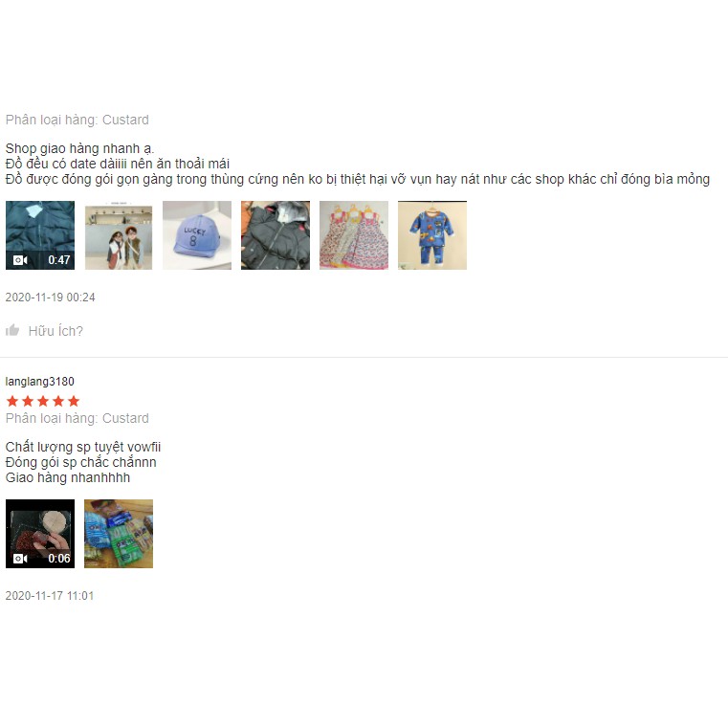Click the second review's Custard variation label
The width and height of the screenshot is (728, 728).
pyautogui.click(x=77, y=418)
